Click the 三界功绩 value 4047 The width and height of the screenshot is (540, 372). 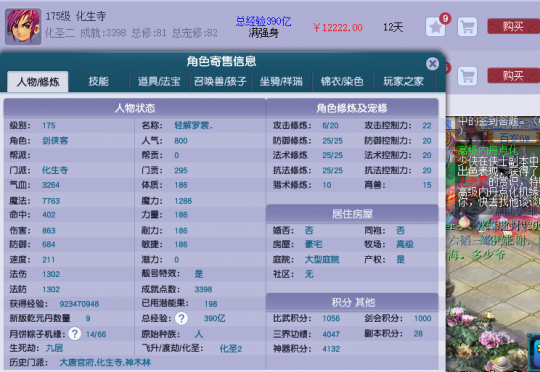pyautogui.click(x=331, y=334)
